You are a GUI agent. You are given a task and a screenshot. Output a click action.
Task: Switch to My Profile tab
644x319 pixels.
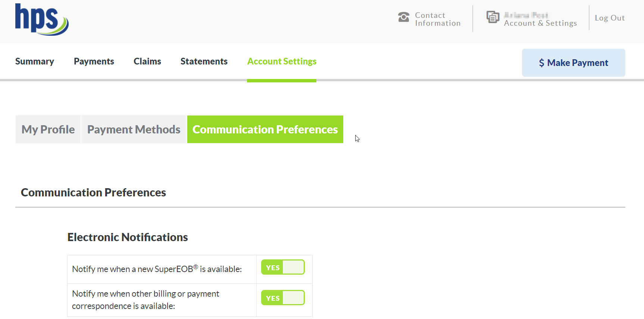(x=48, y=129)
